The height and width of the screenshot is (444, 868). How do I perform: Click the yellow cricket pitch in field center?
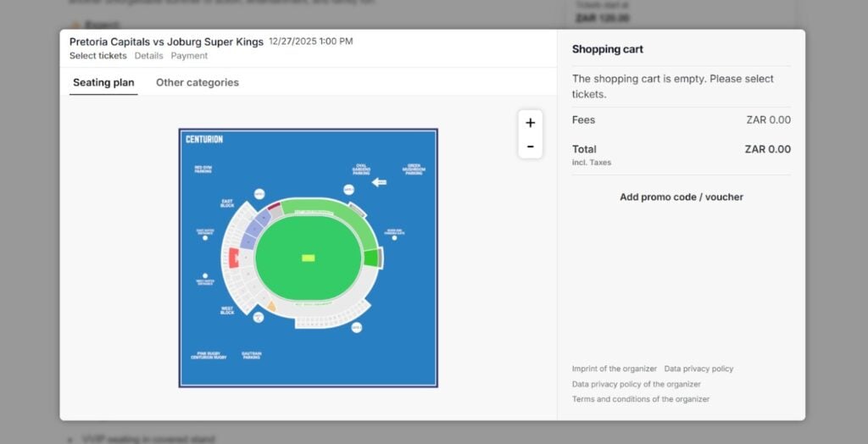309,258
